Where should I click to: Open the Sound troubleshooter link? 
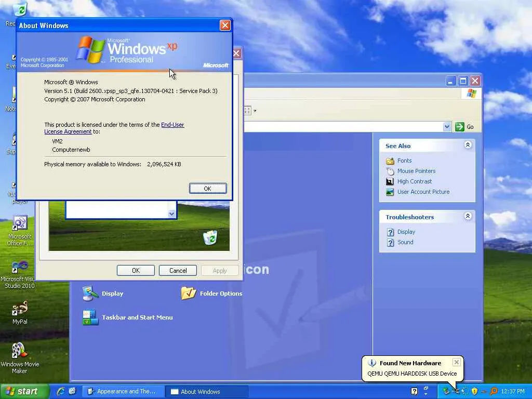click(x=405, y=242)
